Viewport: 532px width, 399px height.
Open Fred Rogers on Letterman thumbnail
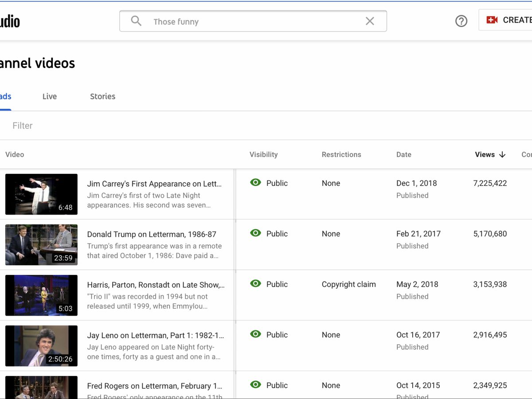41,387
